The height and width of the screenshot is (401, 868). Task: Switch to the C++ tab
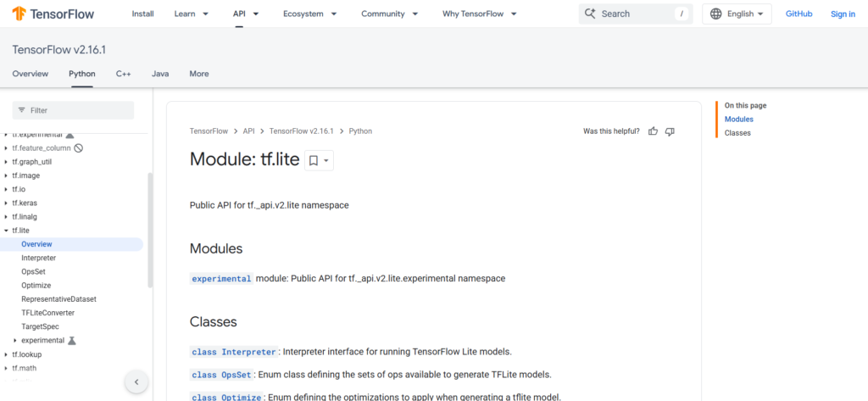coord(124,74)
